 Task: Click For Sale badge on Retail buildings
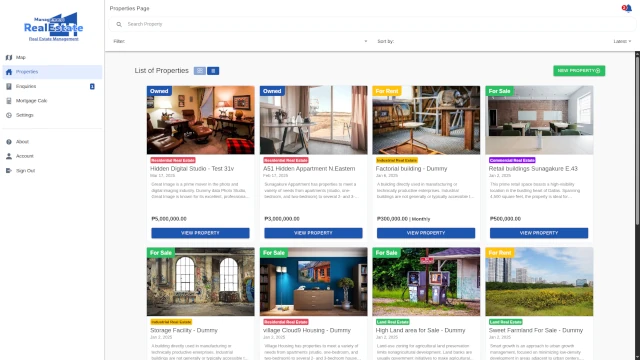(x=500, y=91)
